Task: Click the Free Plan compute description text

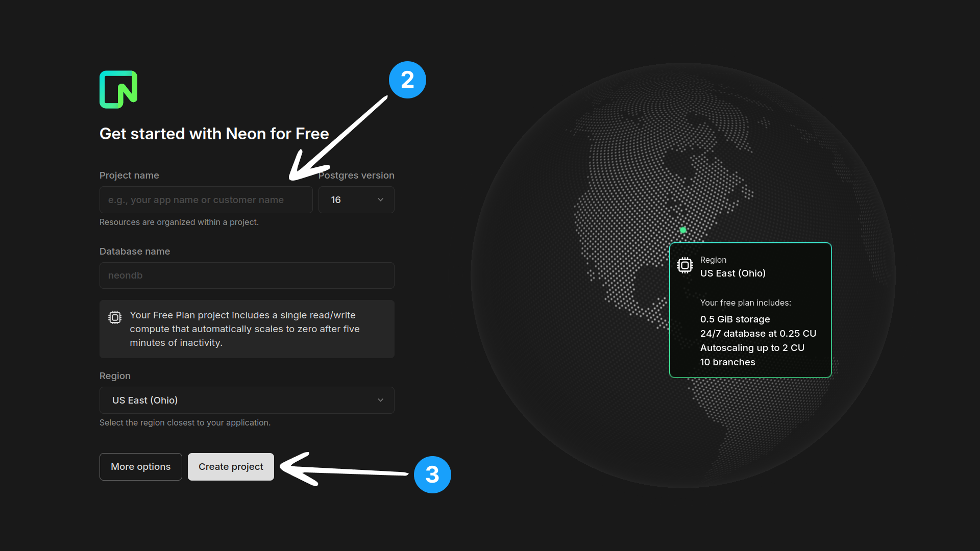Action: click(245, 329)
